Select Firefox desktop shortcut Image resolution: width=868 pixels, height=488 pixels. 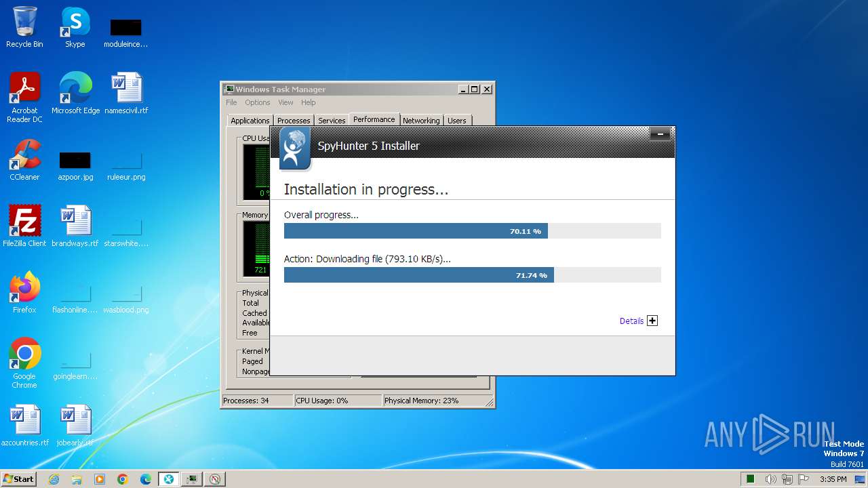click(24, 293)
